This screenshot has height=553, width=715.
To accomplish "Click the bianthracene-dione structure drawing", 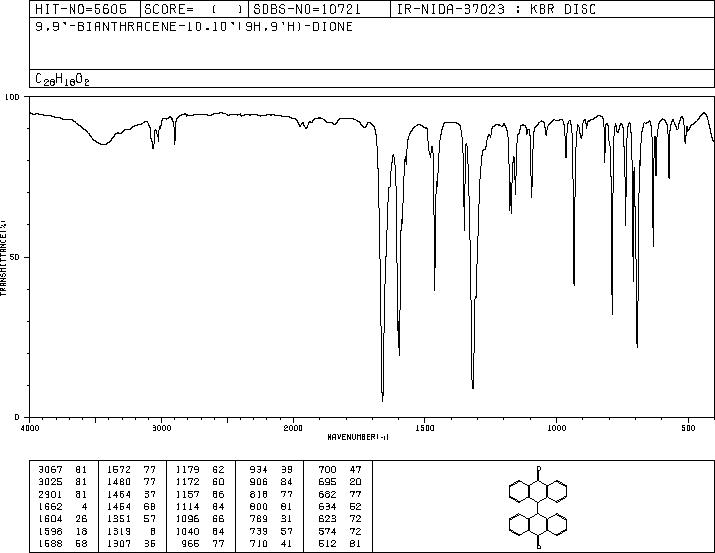I will (538, 506).
